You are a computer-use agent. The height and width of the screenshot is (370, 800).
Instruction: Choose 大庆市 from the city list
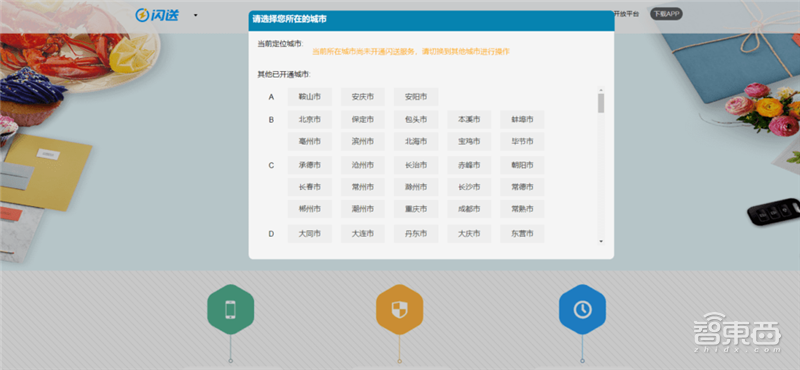[x=469, y=234]
